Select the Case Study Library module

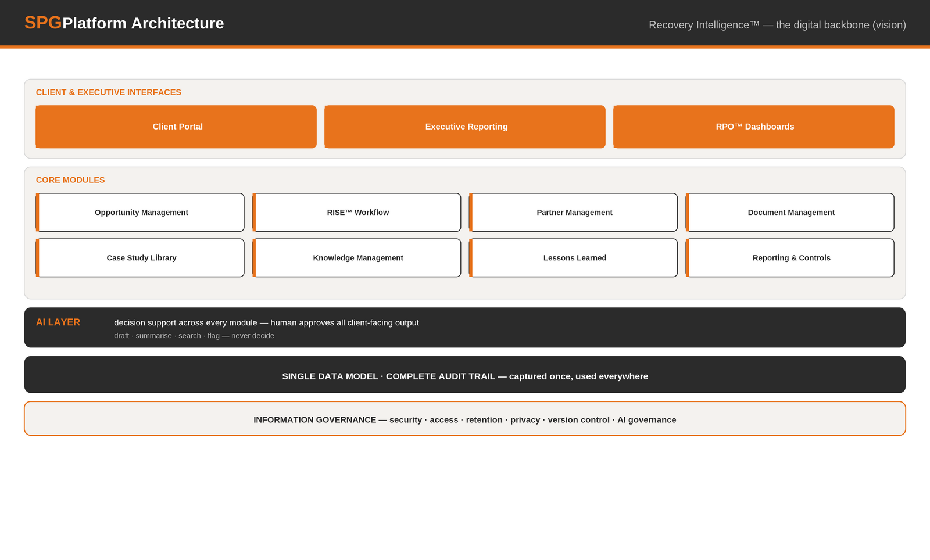tap(140, 258)
